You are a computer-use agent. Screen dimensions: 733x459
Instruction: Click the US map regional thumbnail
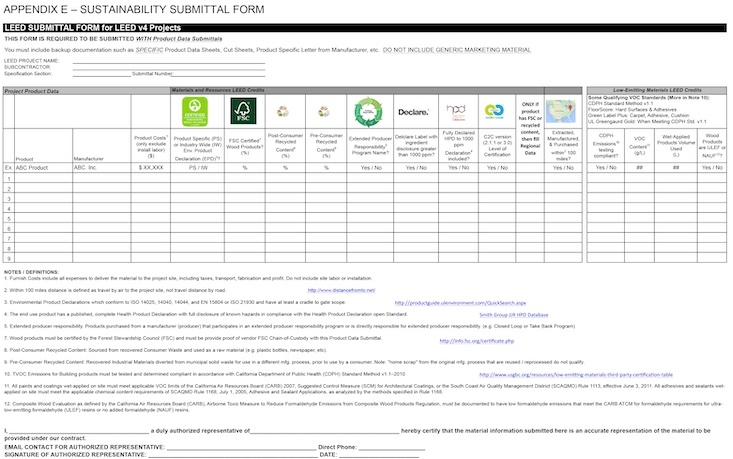tap(561, 111)
